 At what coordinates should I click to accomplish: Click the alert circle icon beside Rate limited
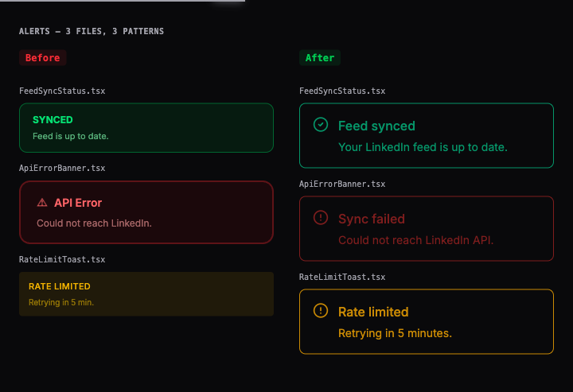pos(321,311)
